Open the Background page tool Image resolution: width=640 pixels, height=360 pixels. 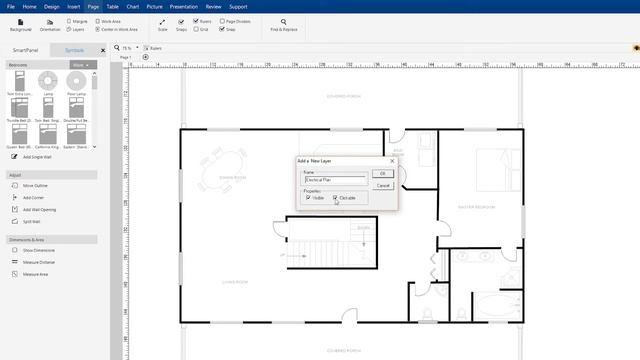click(20, 25)
